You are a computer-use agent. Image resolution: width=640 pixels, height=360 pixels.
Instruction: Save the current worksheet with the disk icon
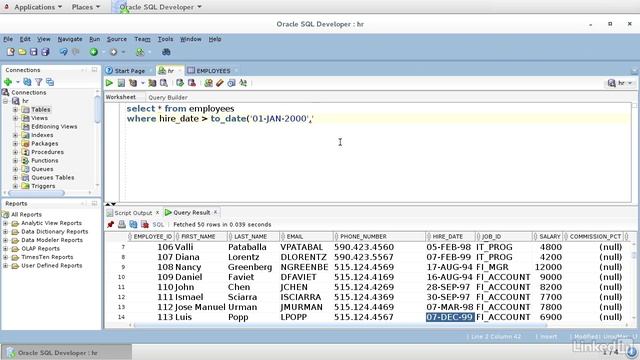click(33, 52)
